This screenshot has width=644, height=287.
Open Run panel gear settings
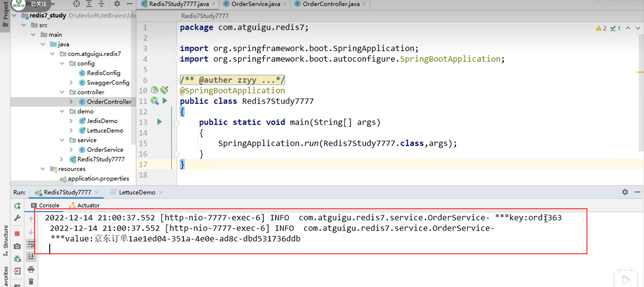[625, 192]
